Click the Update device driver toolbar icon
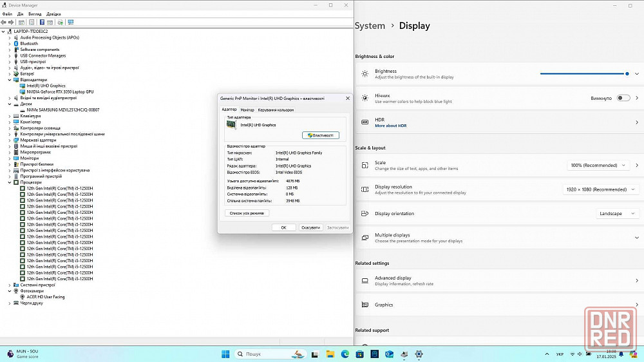Image resolution: width=644 pixels, height=362 pixels. 61,22
